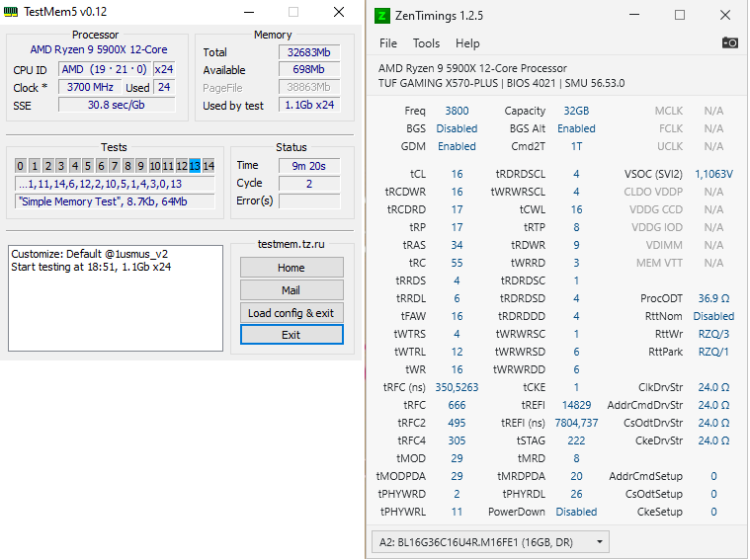Viewport: 750px width, 560px height.
Task: Select test number 1 box
Action: (x=35, y=166)
